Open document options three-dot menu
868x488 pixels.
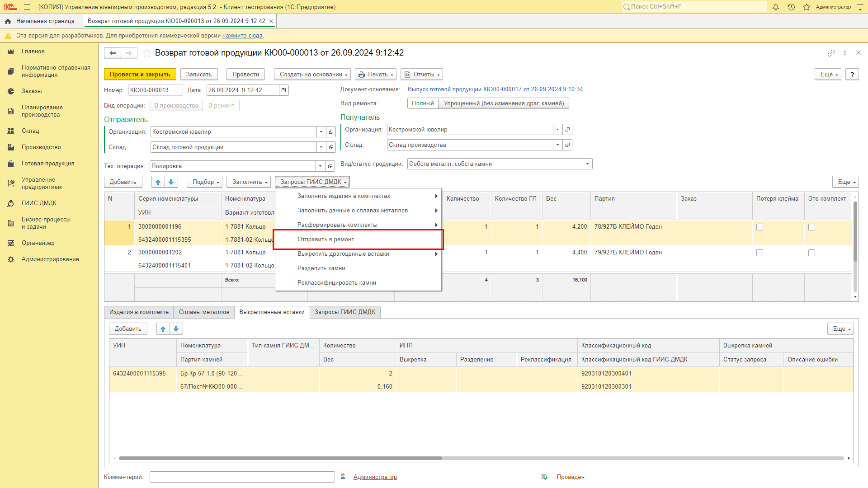pos(845,53)
